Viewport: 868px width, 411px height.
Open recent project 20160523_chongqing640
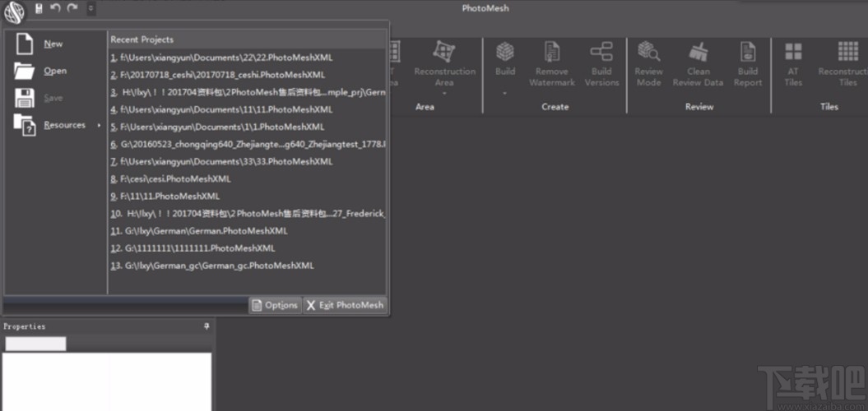coord(247,145)
